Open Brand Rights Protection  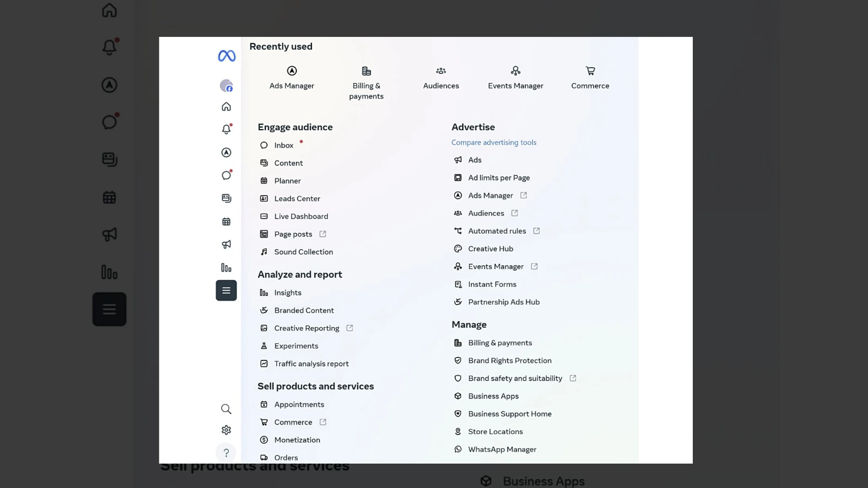(509, 361)
